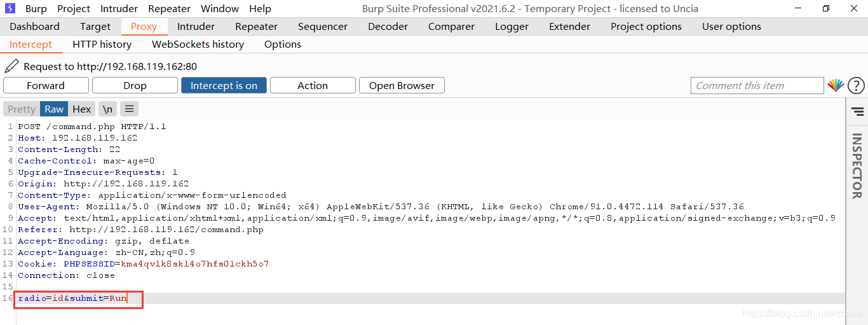Click the Upgrade-Insecure-Requests header line
This screenshot has height=325, width=868.
click(98, 172)
